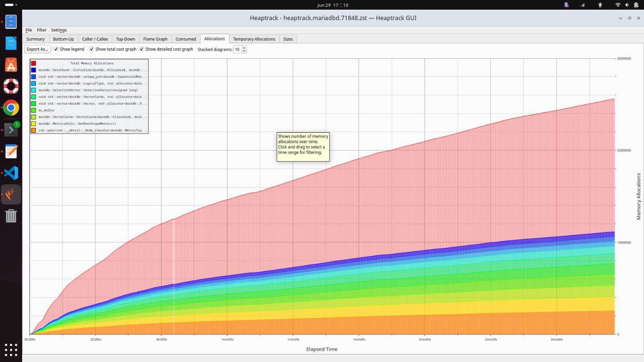This screenshot has width=644, height=362.
Task: Open the File menu
Action: coord(29,30)
